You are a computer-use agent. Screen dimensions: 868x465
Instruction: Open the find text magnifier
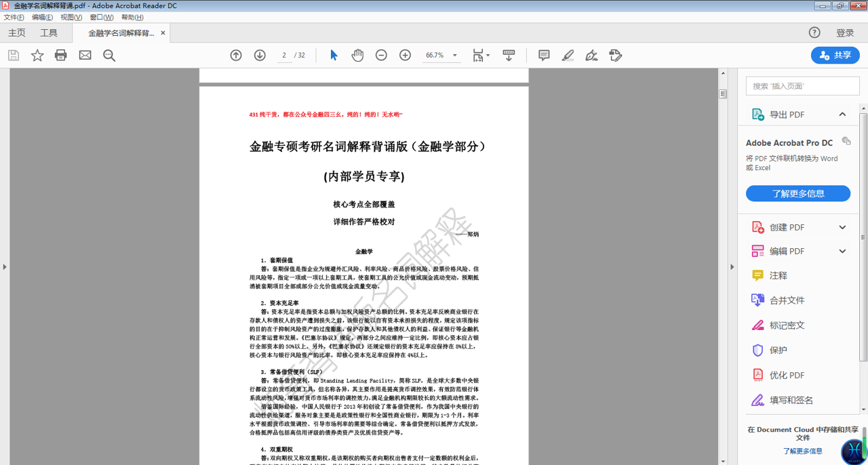(109, 55)
